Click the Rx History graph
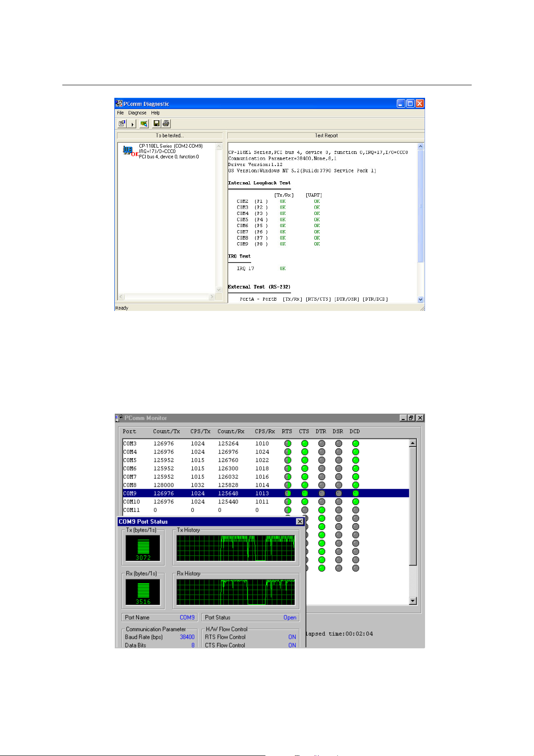 point(236,592)
